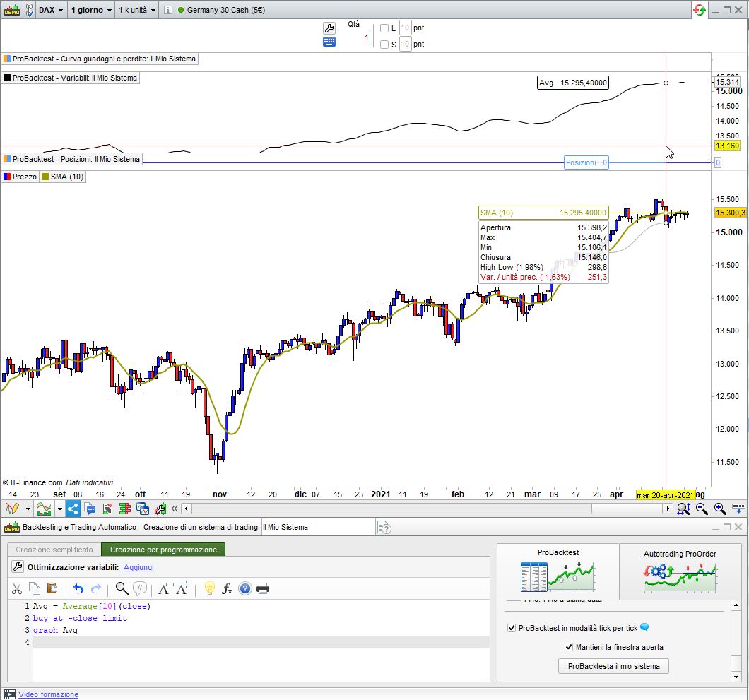This screenshot has height=700, width=749.
Task: Click the scissors cut icon
Action: tap(17, 588)
